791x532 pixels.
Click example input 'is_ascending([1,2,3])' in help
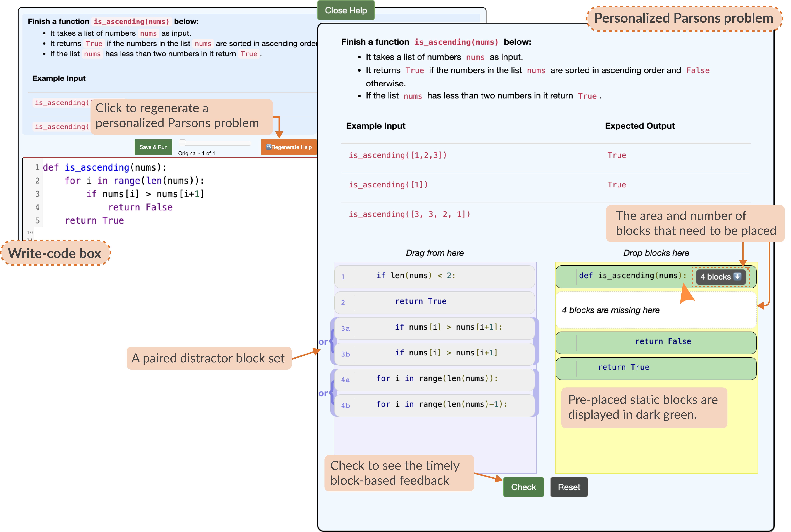(398, 155)
